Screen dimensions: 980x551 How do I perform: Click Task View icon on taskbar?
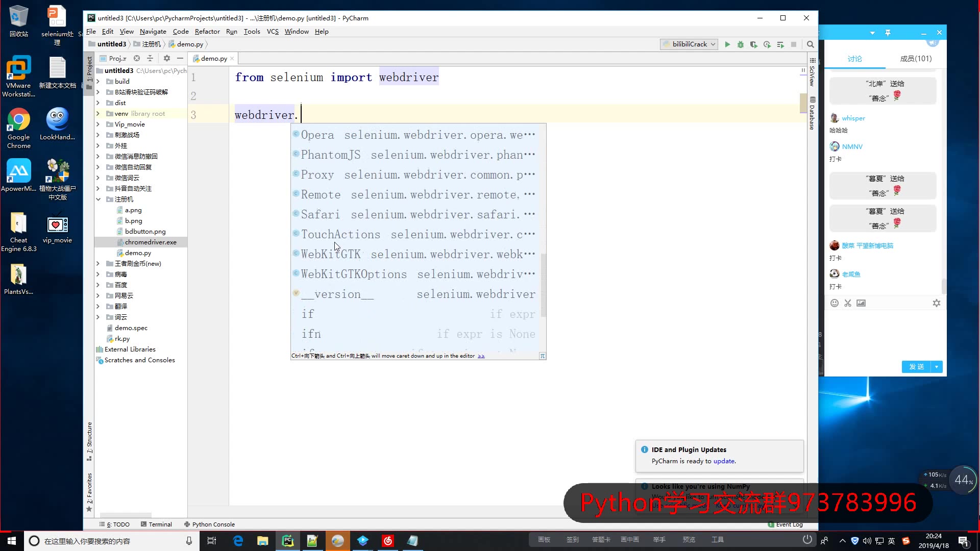[212, 541]
